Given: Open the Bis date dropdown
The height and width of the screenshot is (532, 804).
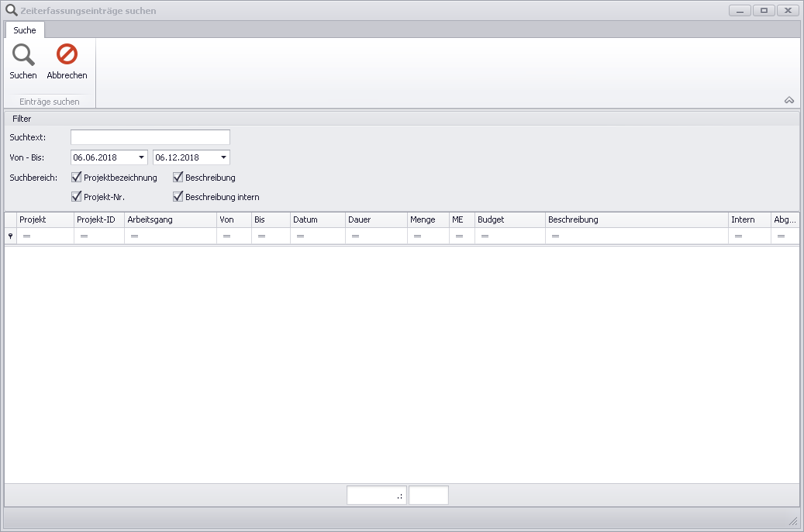Looking at the screenshot, I should pos(223,157).
